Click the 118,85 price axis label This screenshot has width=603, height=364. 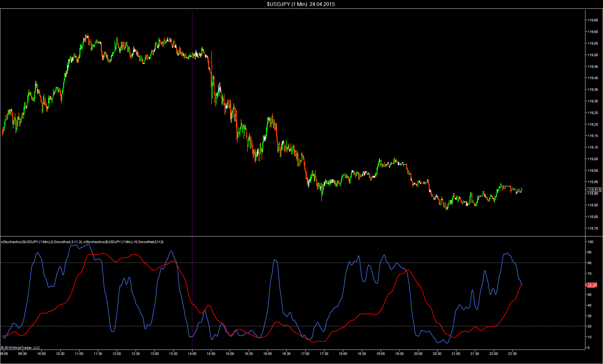click(593, 205)
